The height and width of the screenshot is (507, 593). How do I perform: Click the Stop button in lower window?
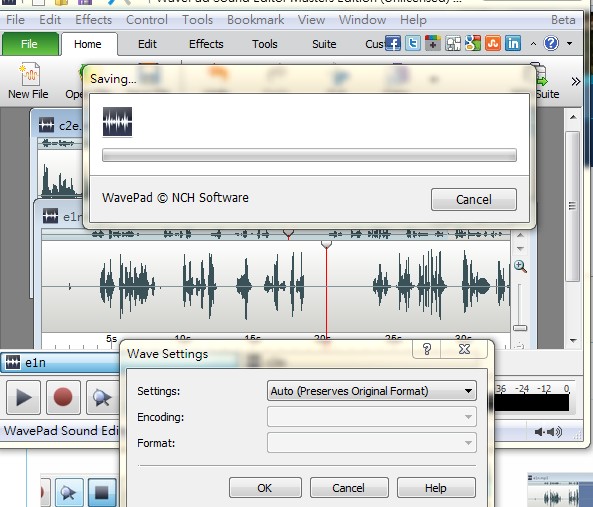coord(102,492)
